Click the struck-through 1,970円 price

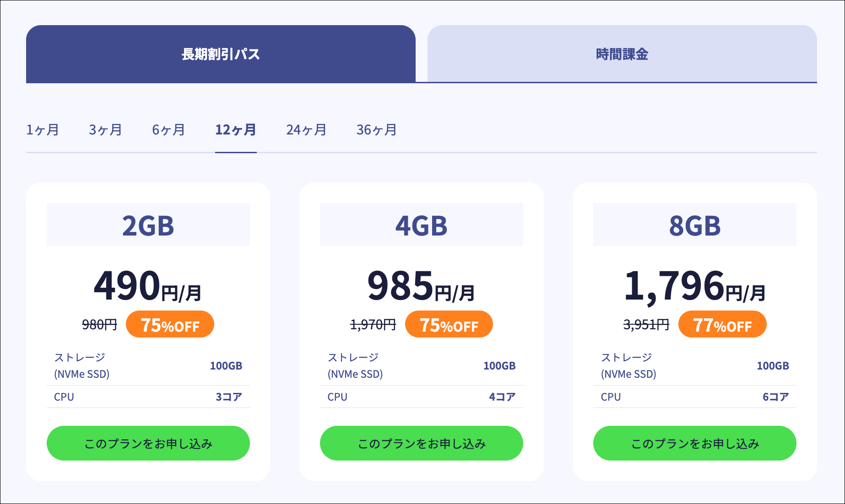(x=373, y=325)
